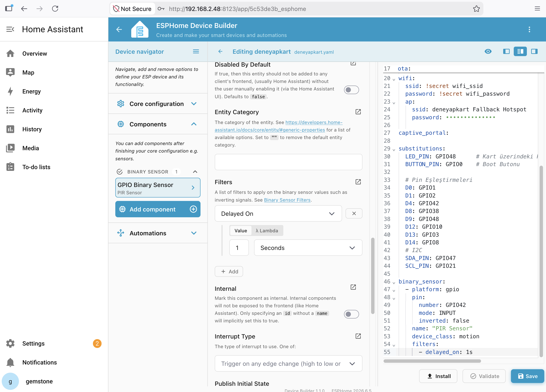Open the Notifications panel
This screenshot has width=546, height=392.
(x=54, y=362)
